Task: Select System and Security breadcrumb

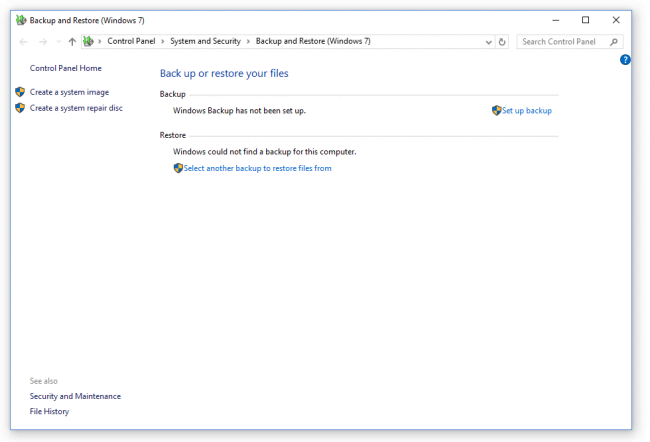Action: click(x=205, y=41)
